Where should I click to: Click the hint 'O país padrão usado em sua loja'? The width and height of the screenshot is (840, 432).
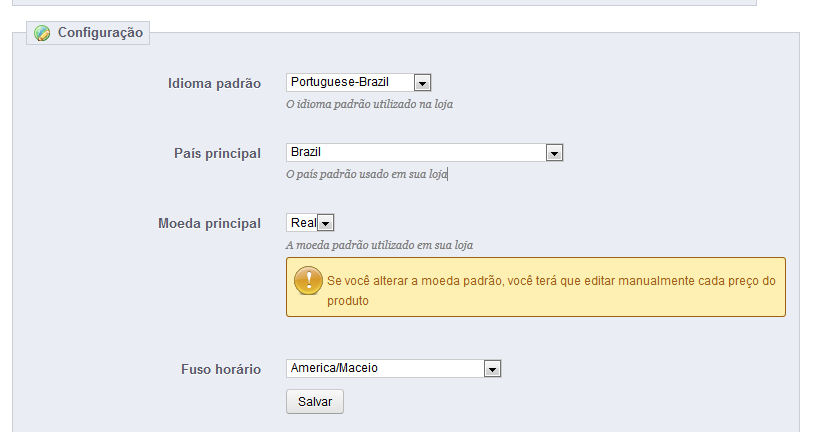click(366, 174)
